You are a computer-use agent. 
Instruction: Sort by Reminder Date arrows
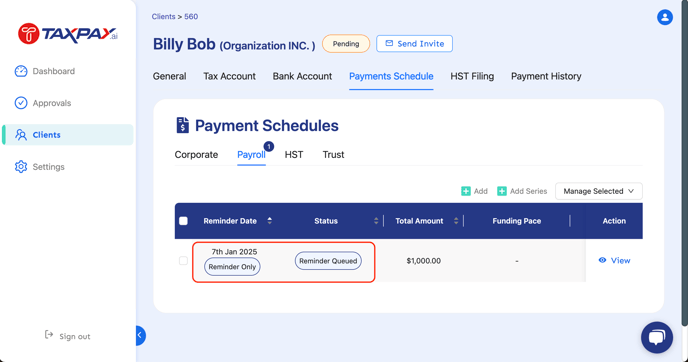click(269, 221)
